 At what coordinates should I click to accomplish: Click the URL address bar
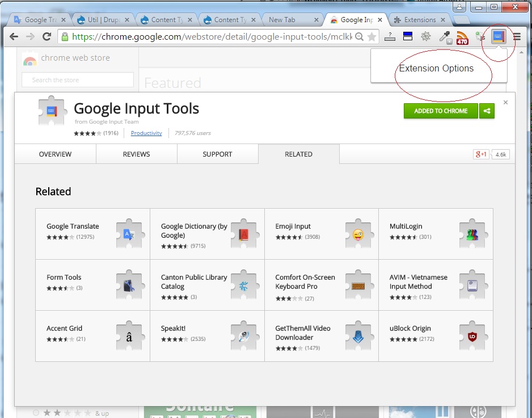coord(212,37)
